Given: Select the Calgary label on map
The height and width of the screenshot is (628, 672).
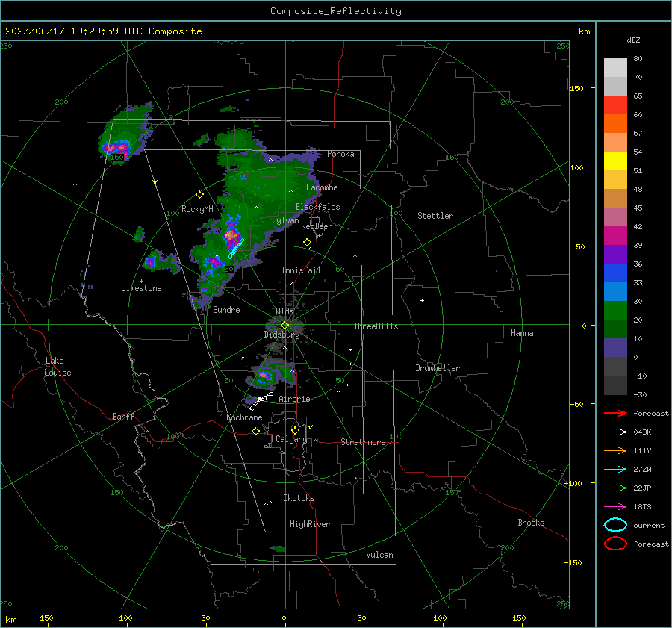Looking at the screenshot, I should [x=291, y=439].
